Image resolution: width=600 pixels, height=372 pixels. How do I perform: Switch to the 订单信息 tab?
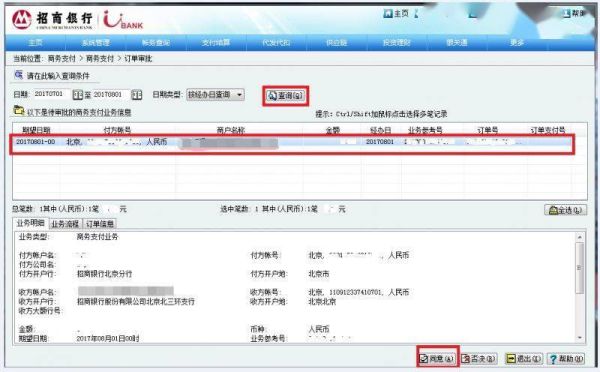99,224
